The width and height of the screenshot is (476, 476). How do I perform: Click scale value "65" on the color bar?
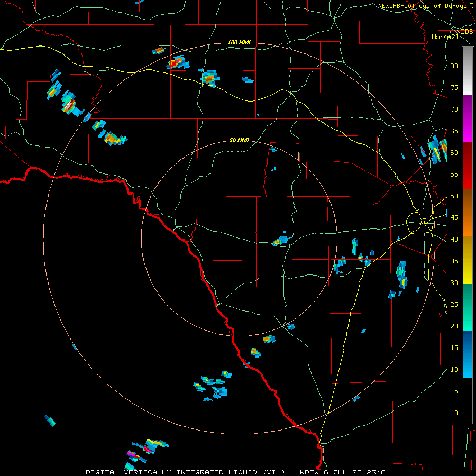pyautogui.click(x=454, y=131)
